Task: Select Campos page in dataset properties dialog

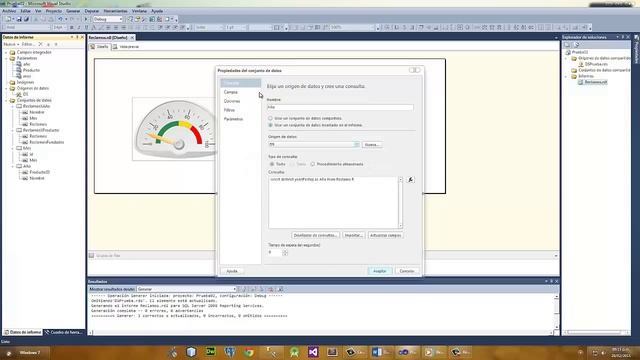Action: click(231, 92)
